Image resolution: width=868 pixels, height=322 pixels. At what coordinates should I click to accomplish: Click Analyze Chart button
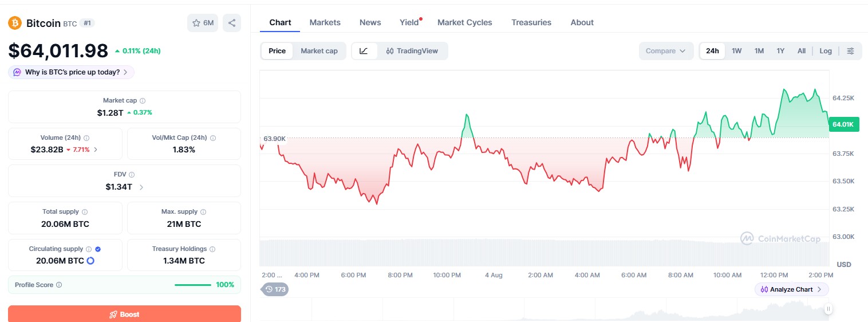pyautogui.click(x=791, y=289)
